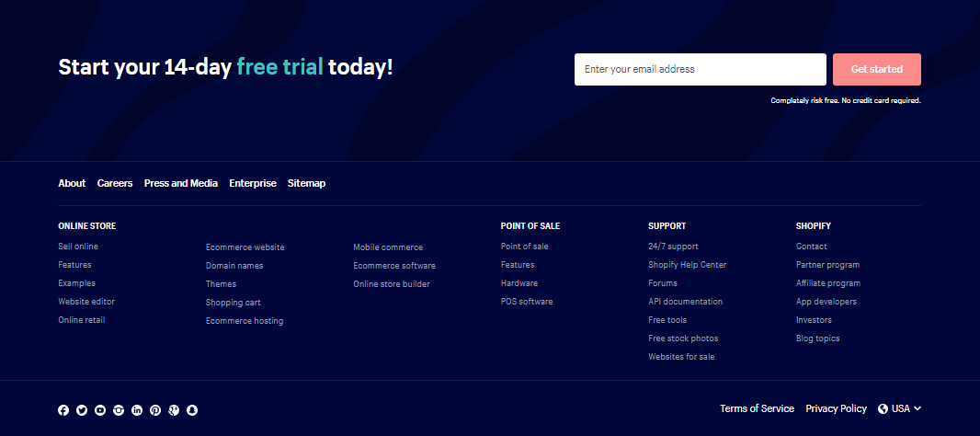
Task: Open the Forums link
Action: coord(663,283)
